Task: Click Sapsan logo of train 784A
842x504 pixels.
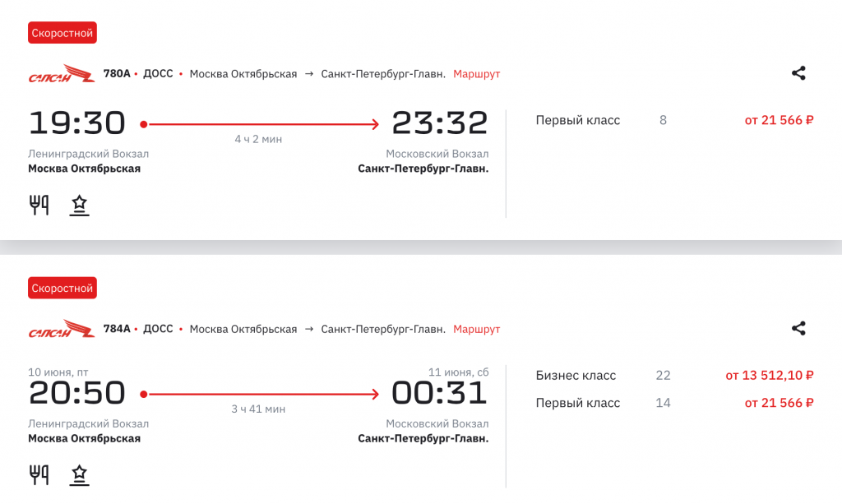Action: click(62, 329)
